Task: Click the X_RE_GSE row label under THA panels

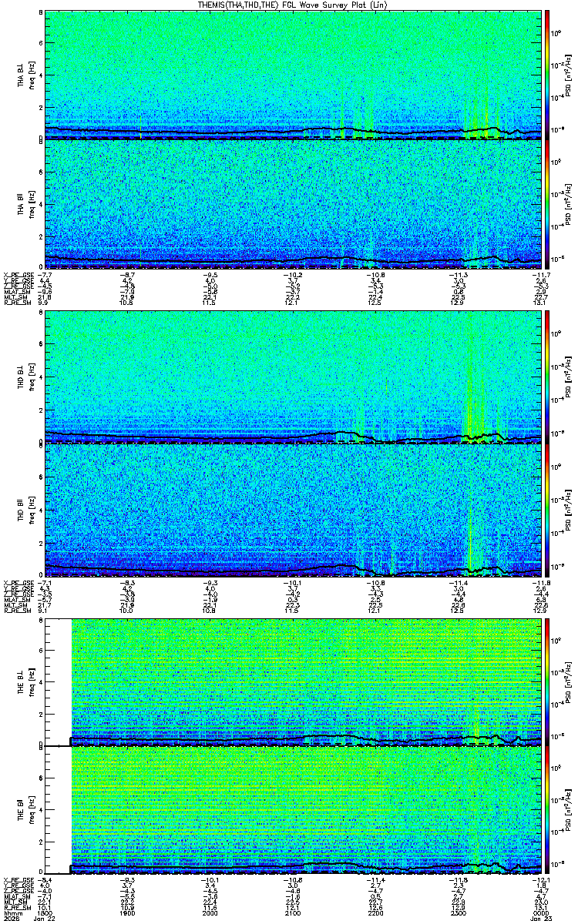Action: [18, 275]
